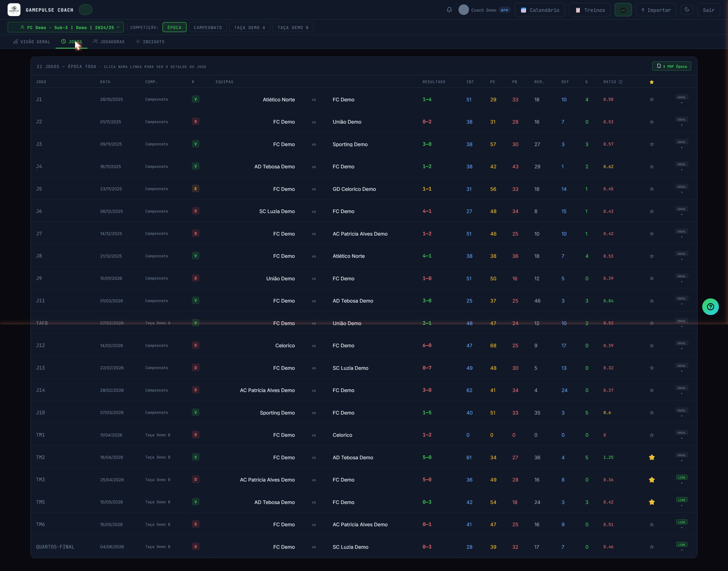The width and height of the screenshot is (728, 571).
Task: Click the Importar button
Action: pos(656,10)
